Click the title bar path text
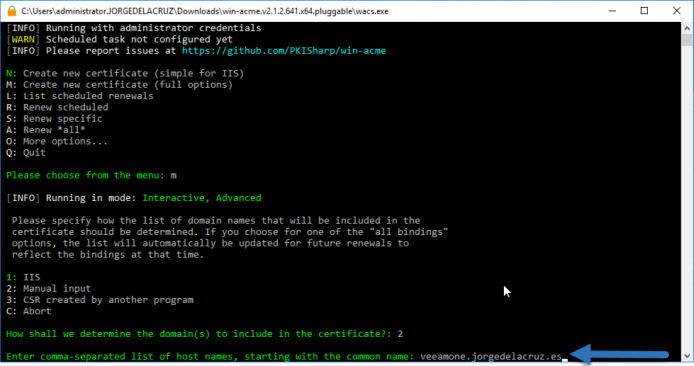 tap(204, 11)
